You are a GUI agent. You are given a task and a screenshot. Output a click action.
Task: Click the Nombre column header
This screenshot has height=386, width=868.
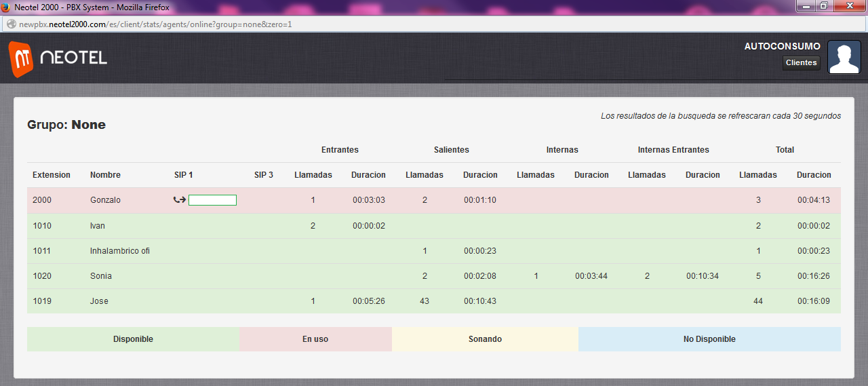pyautogui.click(x=105, y=175)
